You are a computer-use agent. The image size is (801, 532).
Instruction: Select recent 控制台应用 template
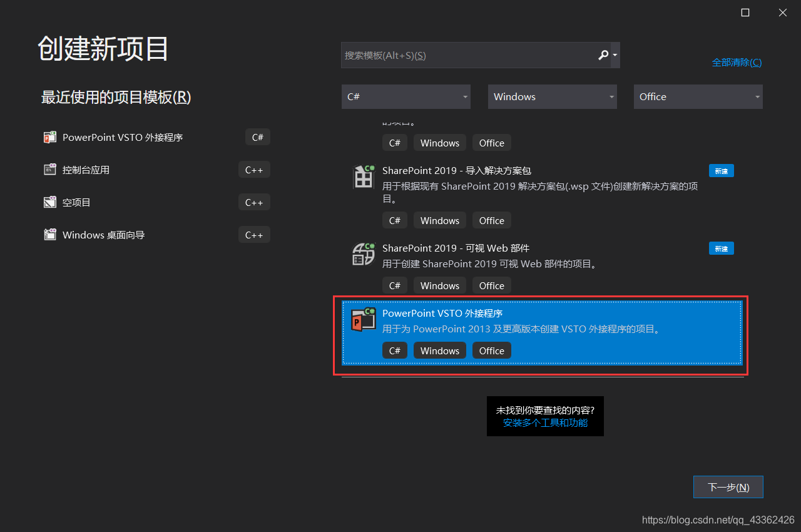[156, 170]
